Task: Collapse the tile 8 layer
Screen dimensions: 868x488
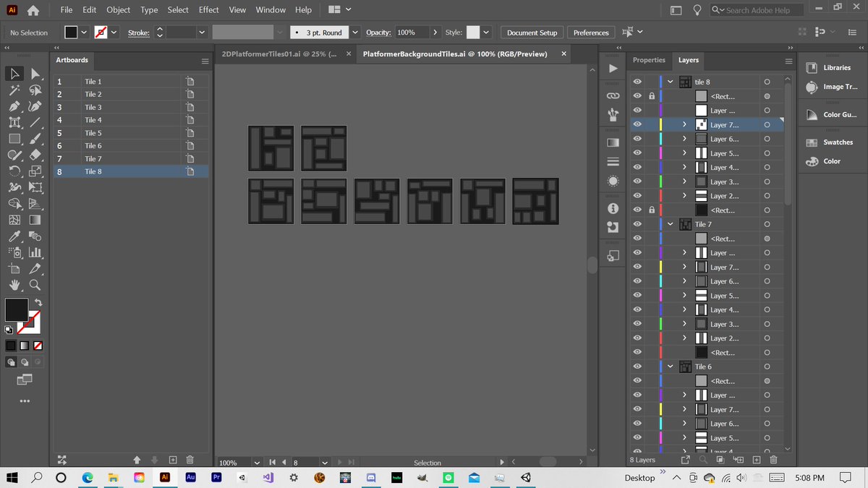Action: (x=671, y=82)
